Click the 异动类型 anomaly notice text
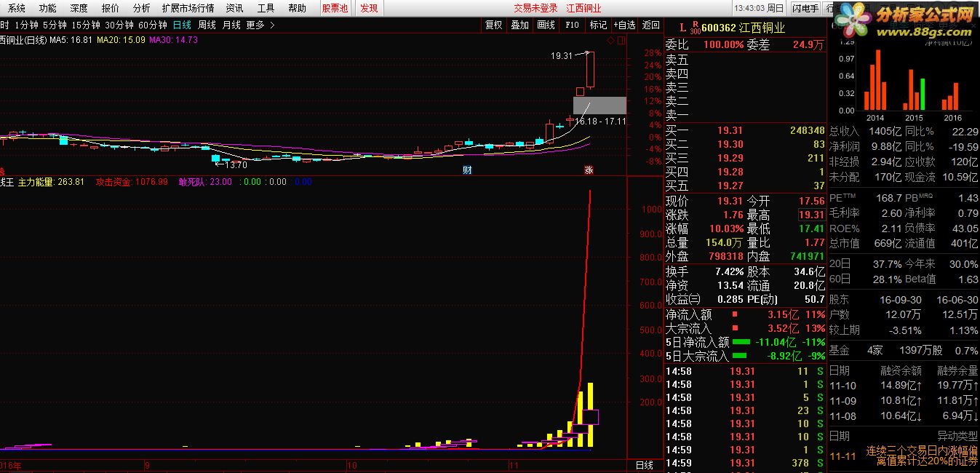 point(957,436)
